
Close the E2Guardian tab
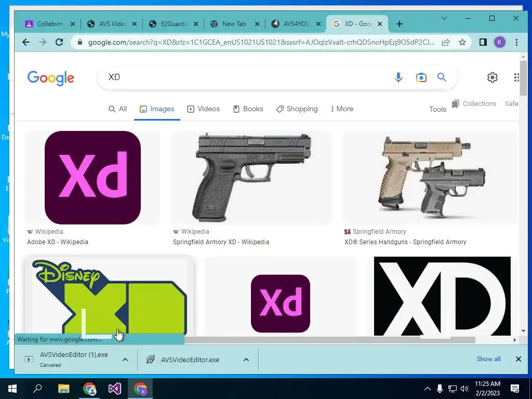tap(196, 24)
